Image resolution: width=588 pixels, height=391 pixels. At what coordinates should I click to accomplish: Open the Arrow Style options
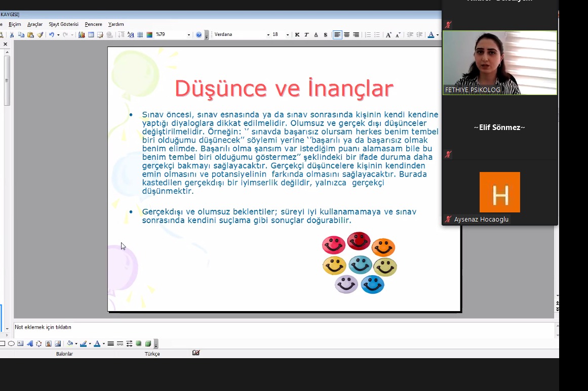(x=129, y=343)
